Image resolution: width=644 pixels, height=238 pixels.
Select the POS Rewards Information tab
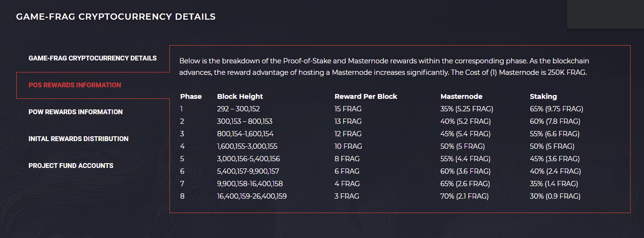point(75,85)
